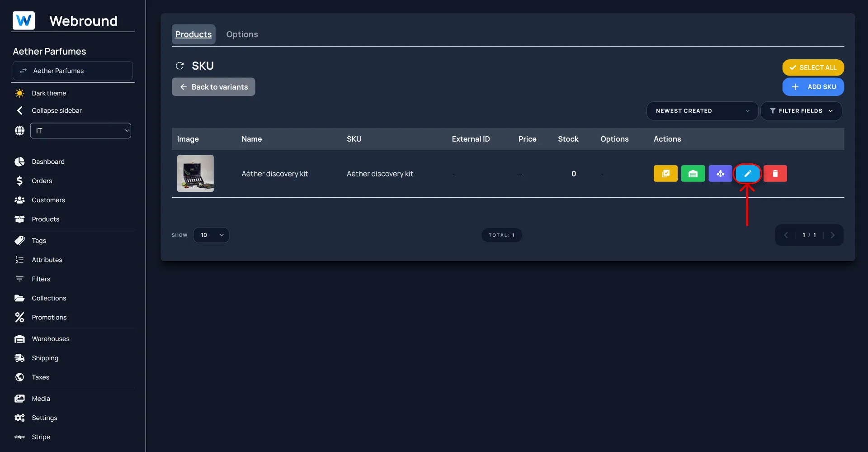The width and height of the screenshot is (868, 452).
Task: Click the yellow image select action icon
Action: pos(665,174)
